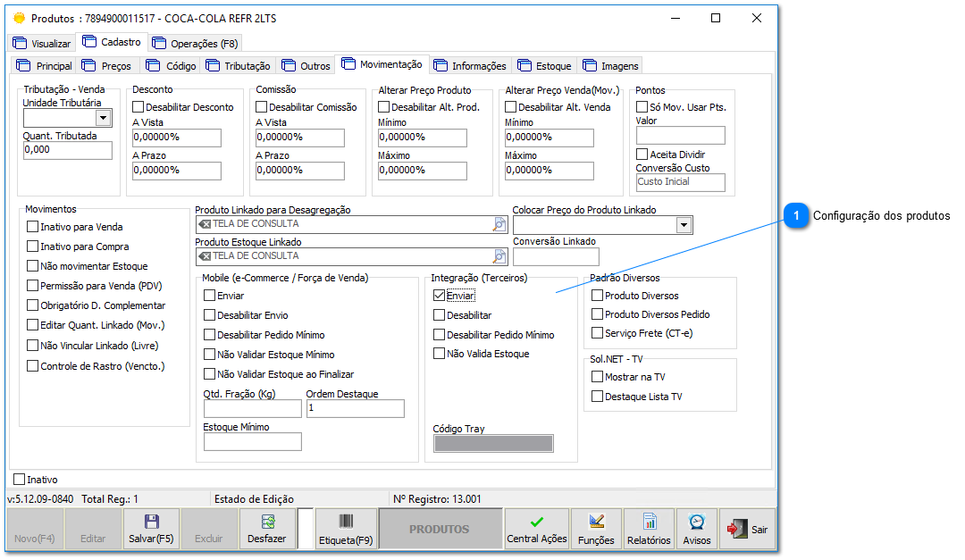Open Etiqueta(F9) barcode icon
The width and height of the screenshot is (965, 560).
click(345, 522)
